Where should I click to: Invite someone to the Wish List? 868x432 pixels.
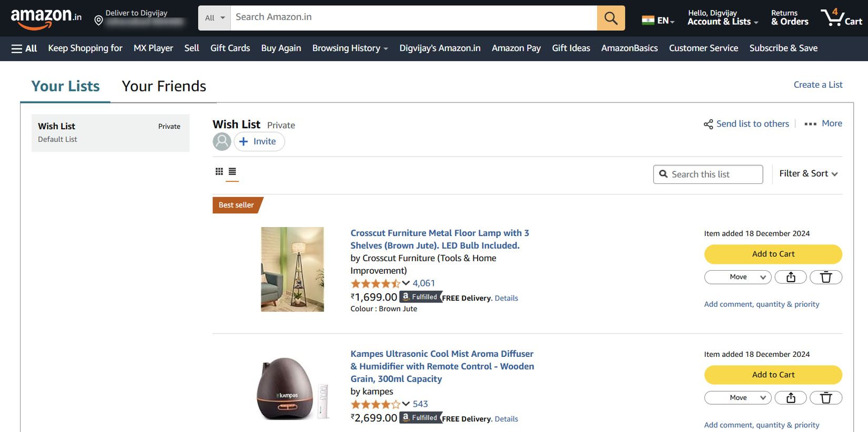point(259,141)
